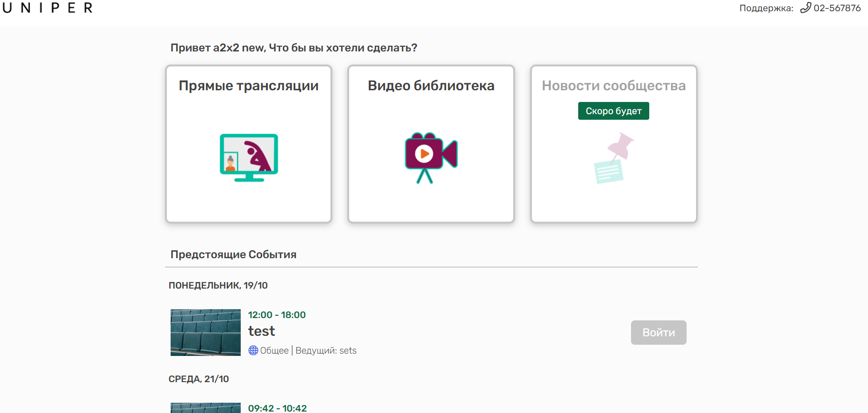Click the video camera library icon
The width and height of the screenshot is (868, 413).
(431, 158)
